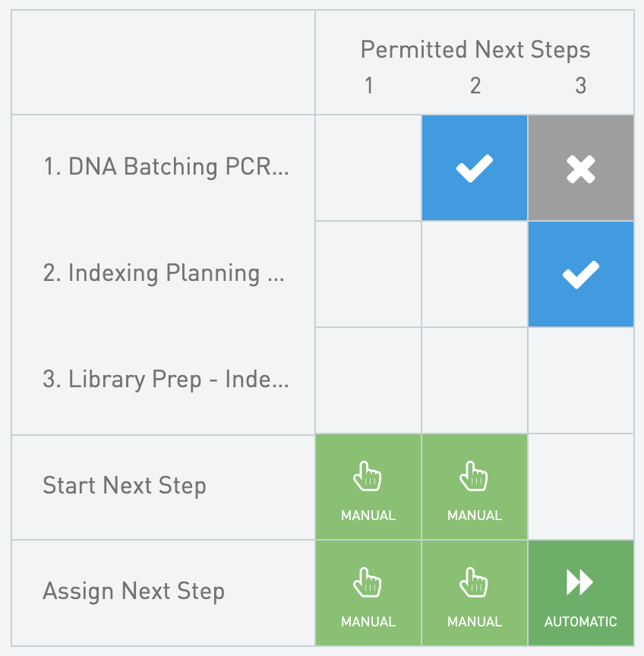The width and height of the screenshot is (644, 656).
Task: Click Manual hand icon for Assign Next Step column 2
Action: pyautogui.click(x=475, y=585)
